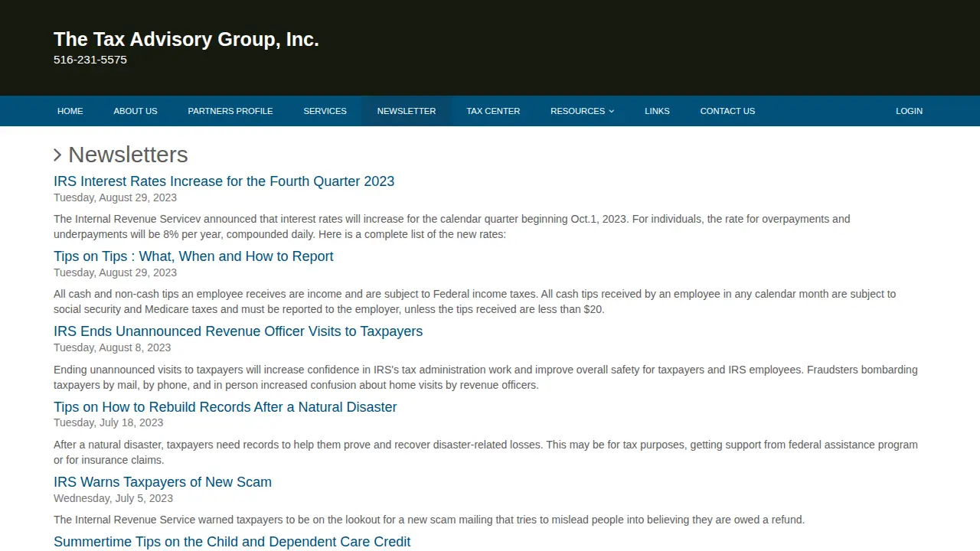Image resolution: width=980 pixels, height=551 pixels.
Task: Go to Contact Us page
Action: pyautogui.click(x=727, y=111)
